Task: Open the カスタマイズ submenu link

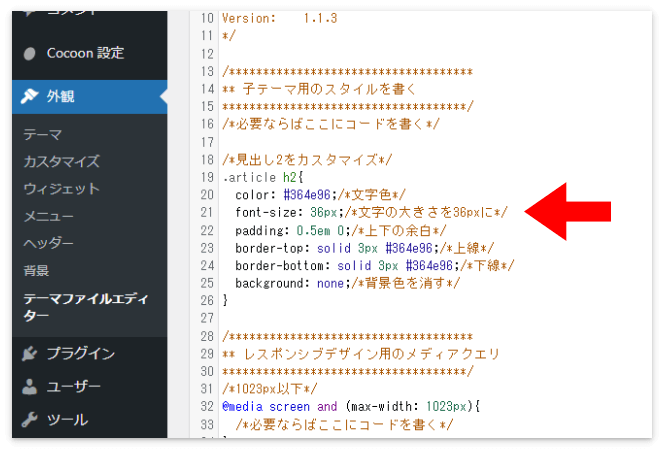Action: point(61,161)
